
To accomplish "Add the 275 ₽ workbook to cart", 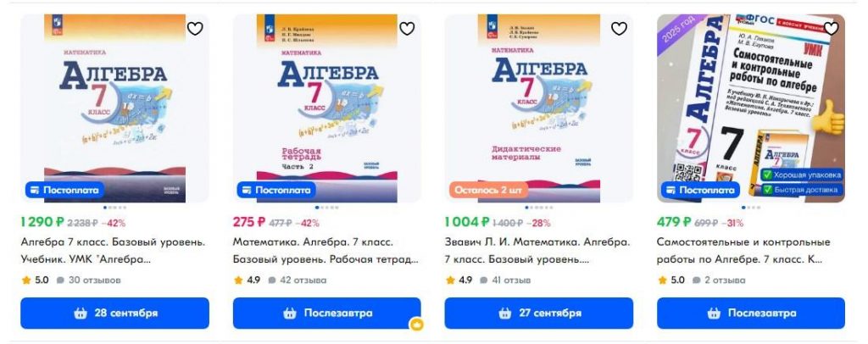I will click(x=326, y=313).
